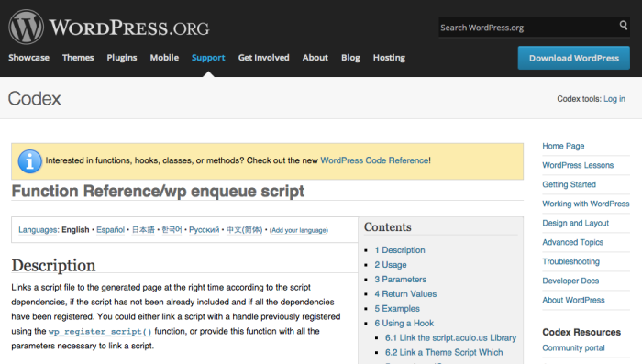
Task: Open the wp_register_script() function link
Action: pyautogui.click(x=100, y=332)
